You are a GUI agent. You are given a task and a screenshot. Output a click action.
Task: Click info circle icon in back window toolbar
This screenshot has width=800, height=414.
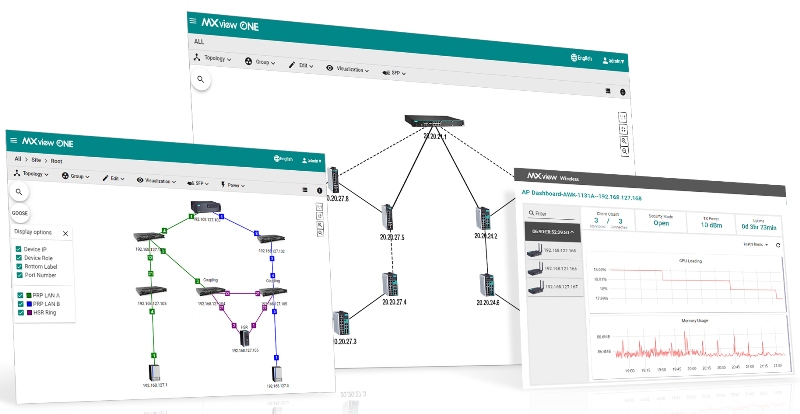[x=622, y=92]
